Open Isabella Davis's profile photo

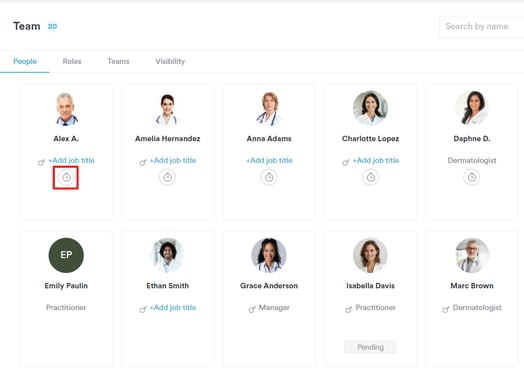coord(371,255)
